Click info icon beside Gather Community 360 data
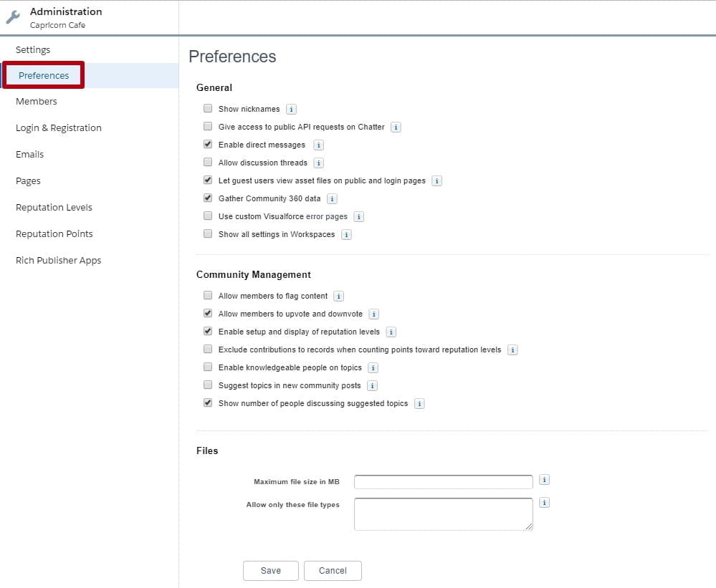This screenshot has height=588, width=716. [332, 199]
